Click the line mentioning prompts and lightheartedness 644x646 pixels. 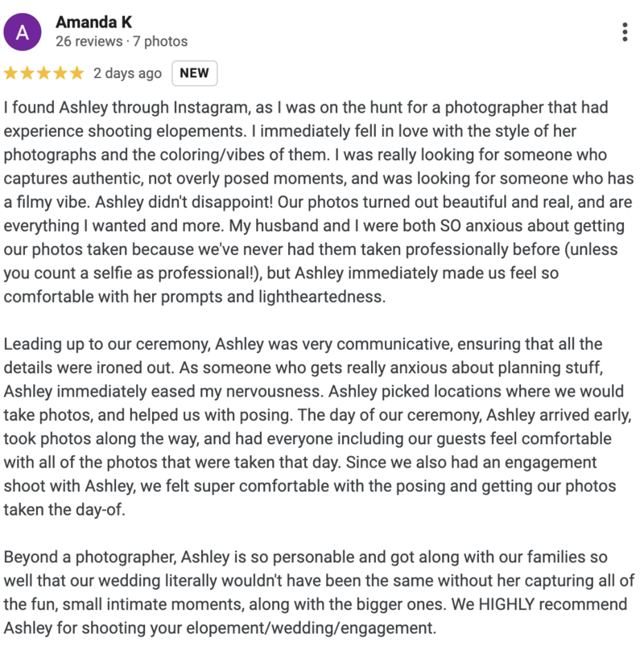coord(195,297)
